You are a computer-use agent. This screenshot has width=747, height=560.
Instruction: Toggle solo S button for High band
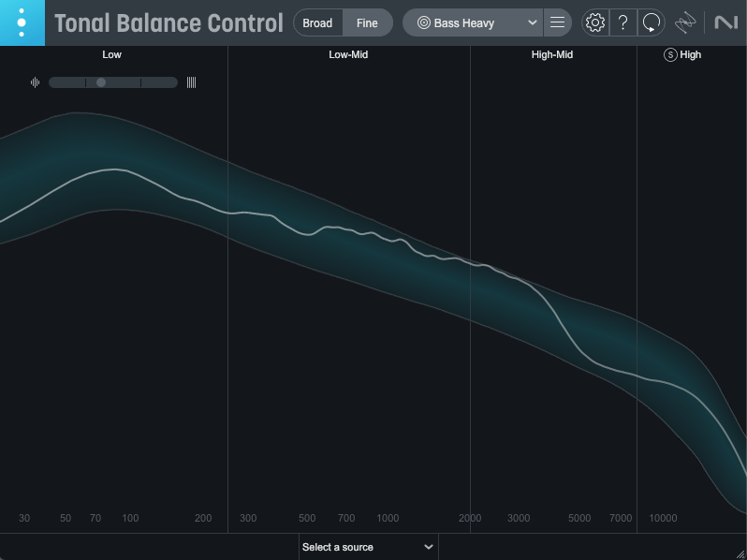[670, 54]
